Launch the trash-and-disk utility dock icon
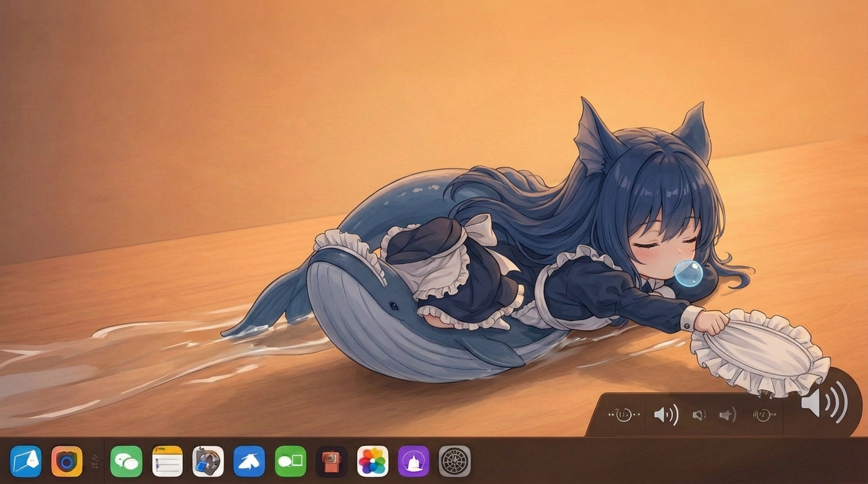 (x=208, y=461)
